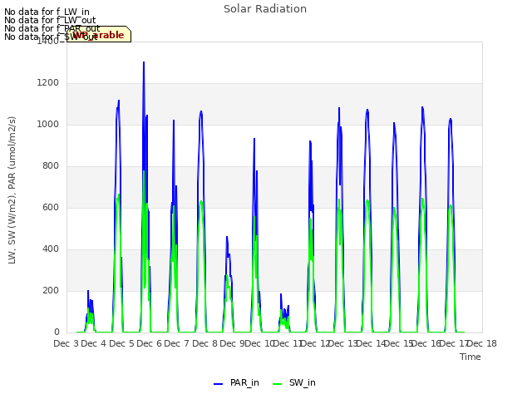This screenshot has height=399, width=532.
Task: Toggle the PAR_in legend entry
Action: [x=236, y=383]
